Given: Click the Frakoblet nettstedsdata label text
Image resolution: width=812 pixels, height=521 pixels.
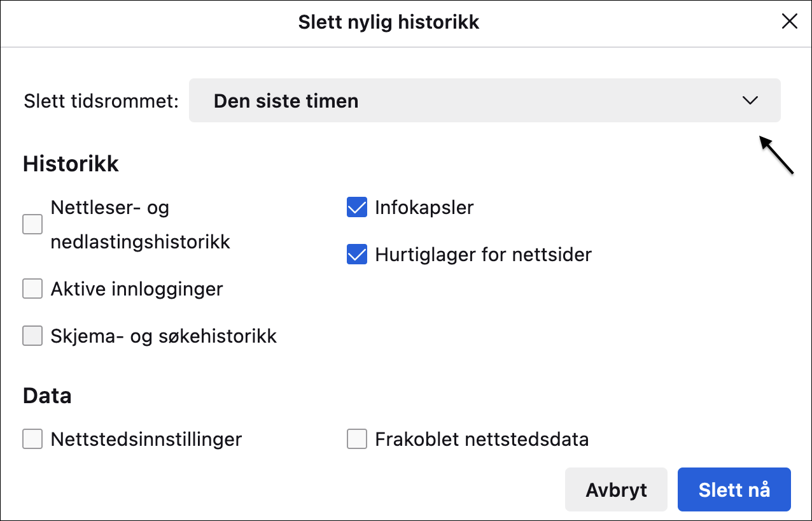Looking at the screenshot, I should 482,439.
